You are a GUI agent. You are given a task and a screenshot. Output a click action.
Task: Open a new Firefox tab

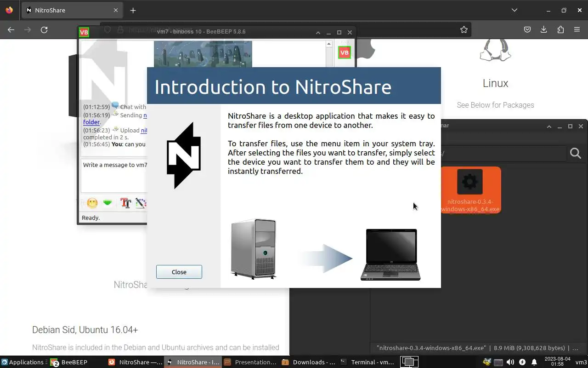coord(133,10)
